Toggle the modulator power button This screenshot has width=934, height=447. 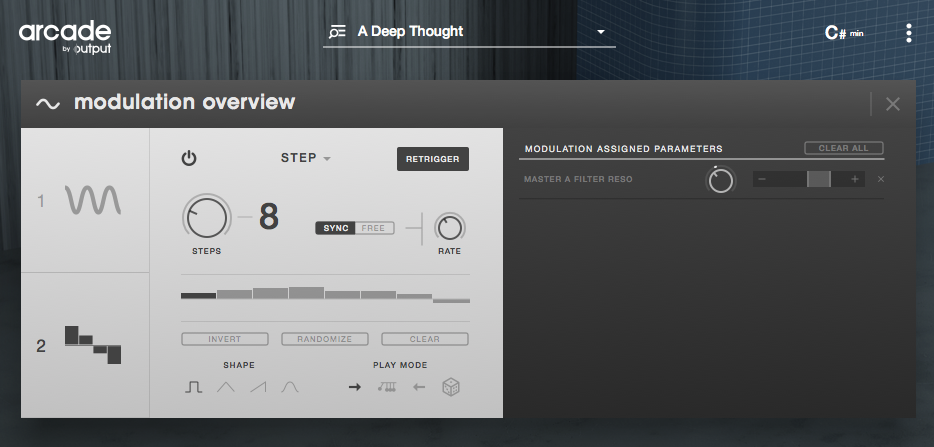point(189,159)
